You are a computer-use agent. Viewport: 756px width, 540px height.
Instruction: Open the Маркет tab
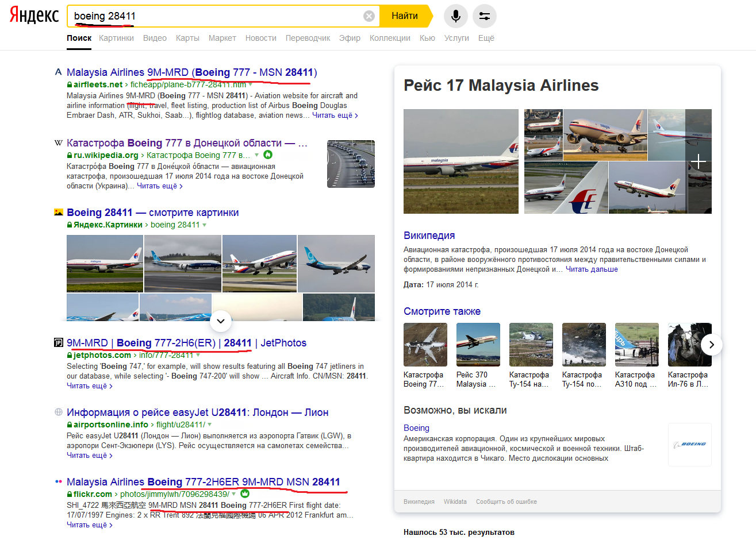[x=222, y=38]
